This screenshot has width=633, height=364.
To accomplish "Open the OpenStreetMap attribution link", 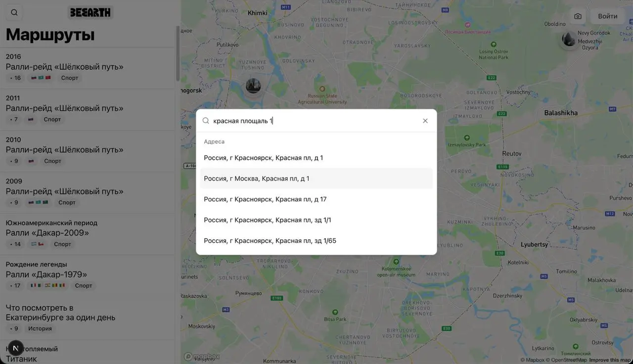I will pos(566,360).
